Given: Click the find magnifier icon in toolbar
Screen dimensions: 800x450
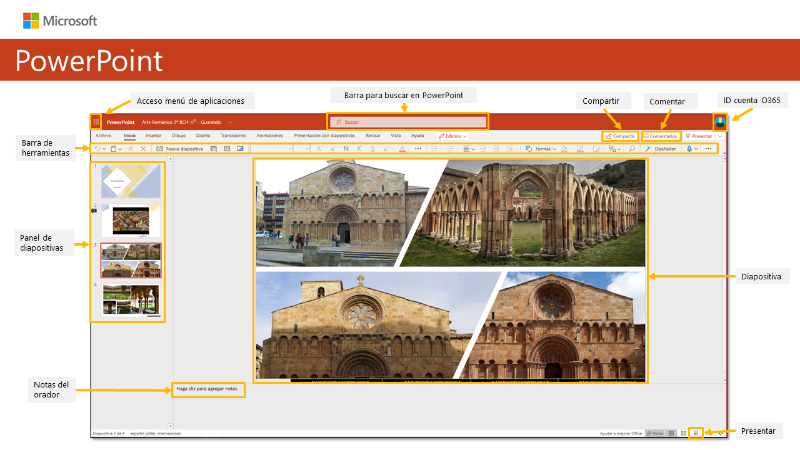Looking at the screenshot, I should click(632, 148).
